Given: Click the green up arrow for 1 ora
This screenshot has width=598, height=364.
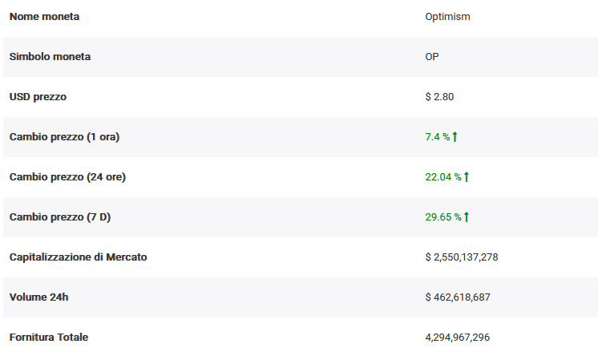Looking at the screenshot, I should pos(455,137).
